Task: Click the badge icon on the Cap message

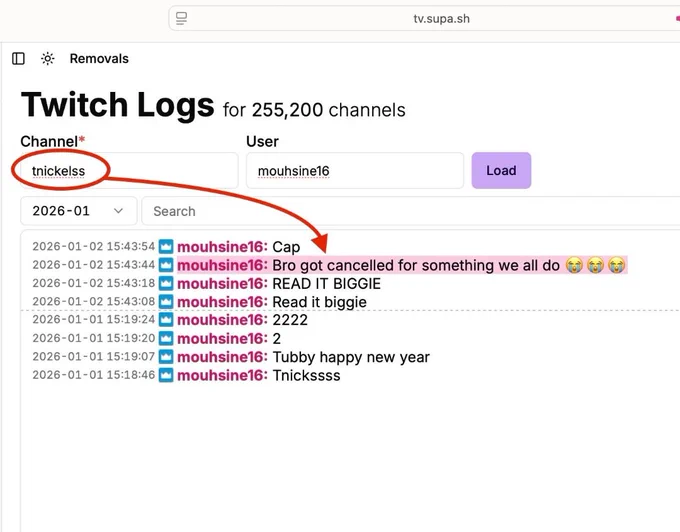Action: coord(166,246)
